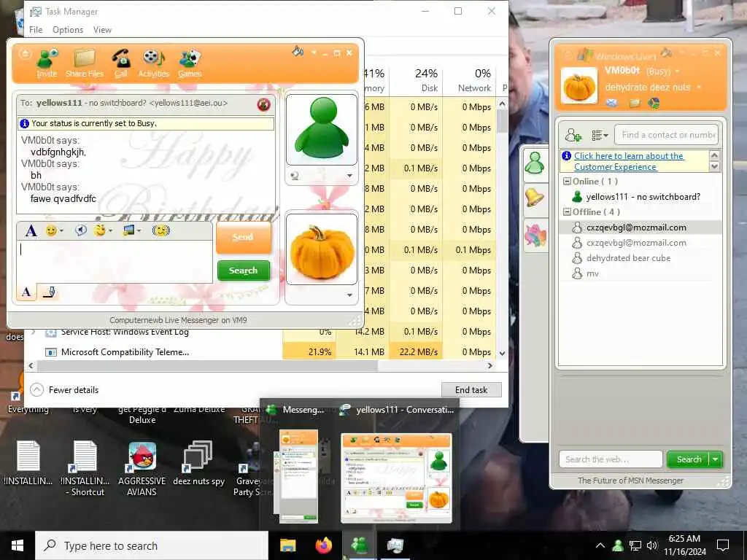The height and width of the screenshot is (560, 747).
Task: Collapse the Online contacts group
Action: [567, 182]
